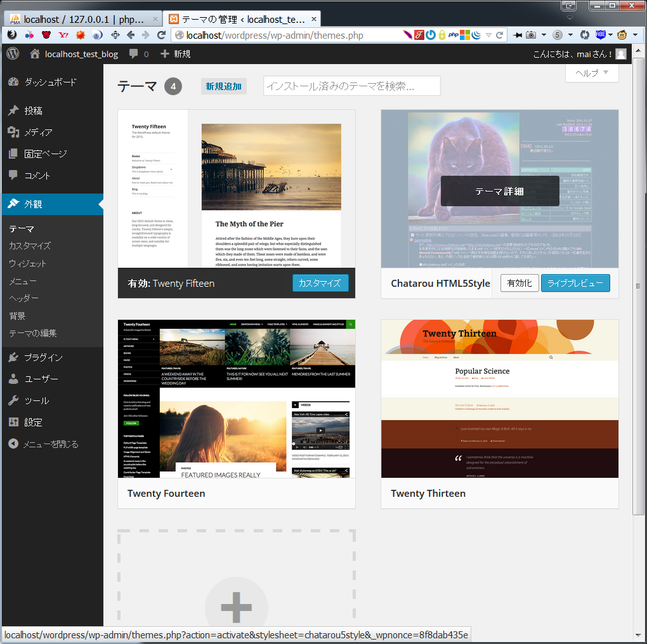The height and width of the screenshot is (644, 647).
Task: Click the blue Gravatar power icon in the address bar
Action: coord(430,35)
